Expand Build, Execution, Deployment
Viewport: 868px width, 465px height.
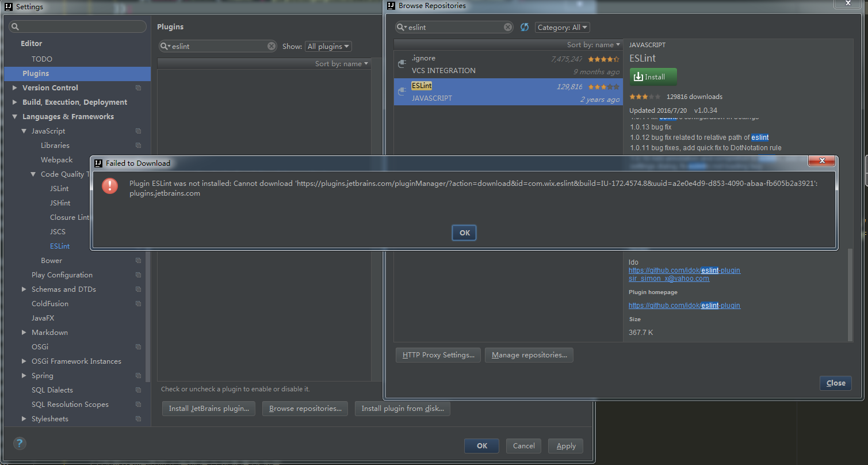(15, 102)
